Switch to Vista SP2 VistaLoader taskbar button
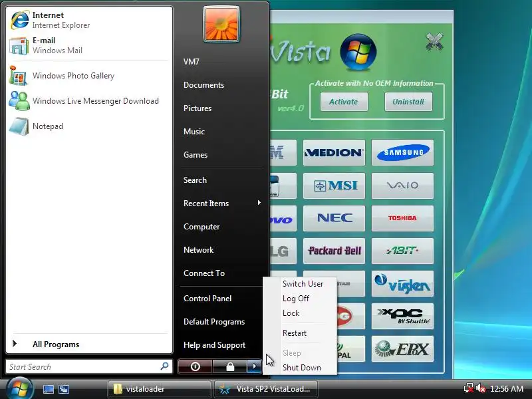 point(266,389)
